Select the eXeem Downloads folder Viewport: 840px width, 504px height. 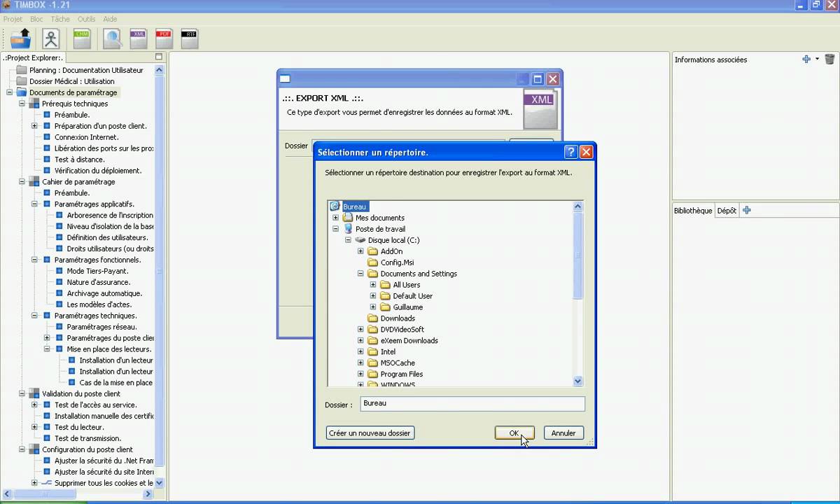coord(409,341)
